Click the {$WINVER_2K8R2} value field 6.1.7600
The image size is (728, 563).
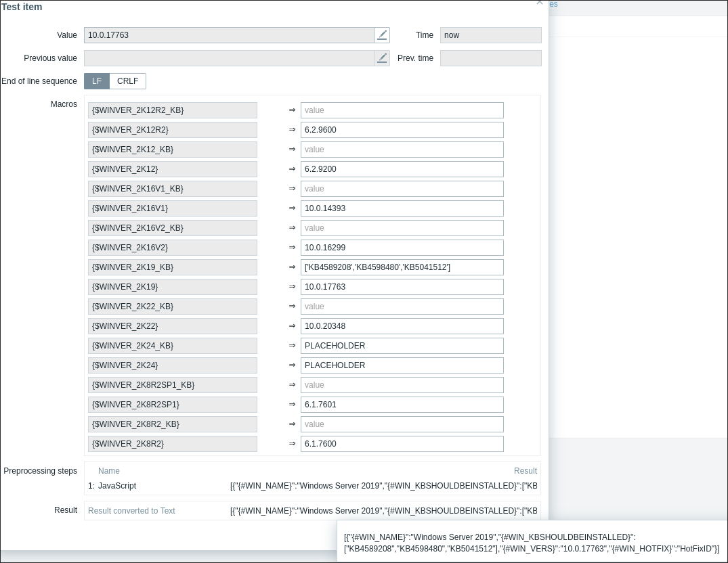point(402,444)
